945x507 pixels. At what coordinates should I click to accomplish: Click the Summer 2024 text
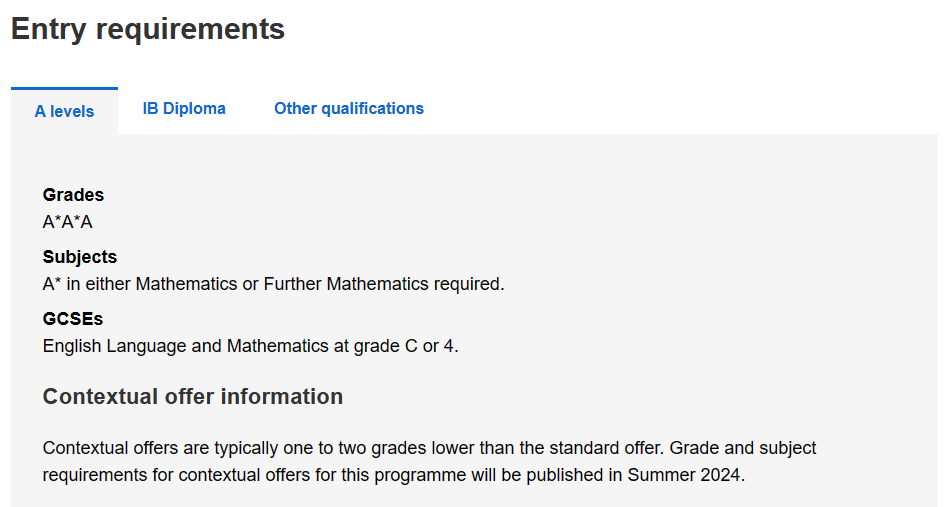click(685, 475)
